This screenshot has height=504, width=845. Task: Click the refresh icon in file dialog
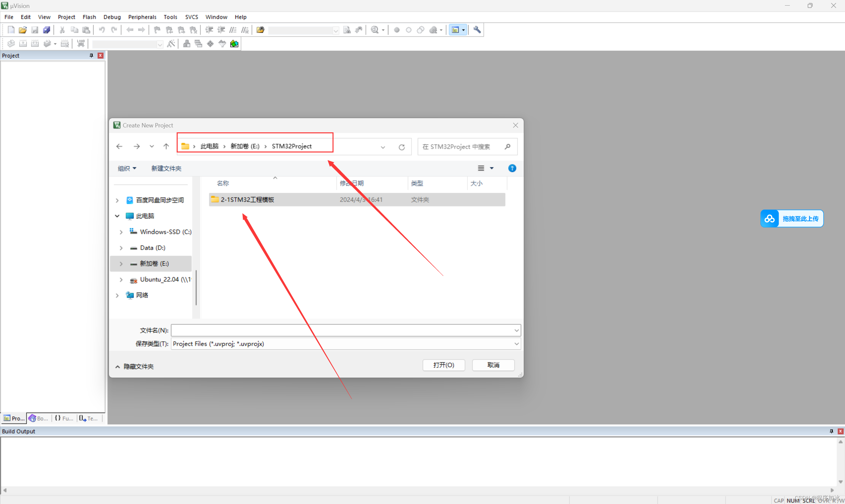pos(402,147)
